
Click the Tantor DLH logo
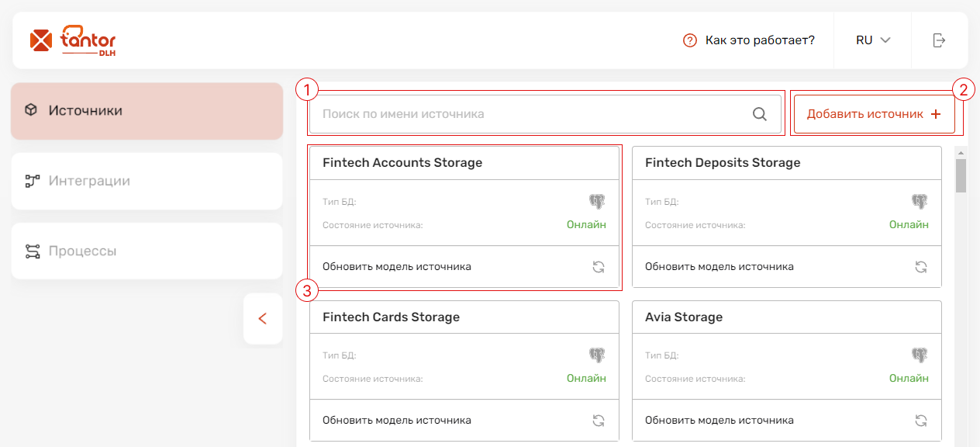click(72, 40)
